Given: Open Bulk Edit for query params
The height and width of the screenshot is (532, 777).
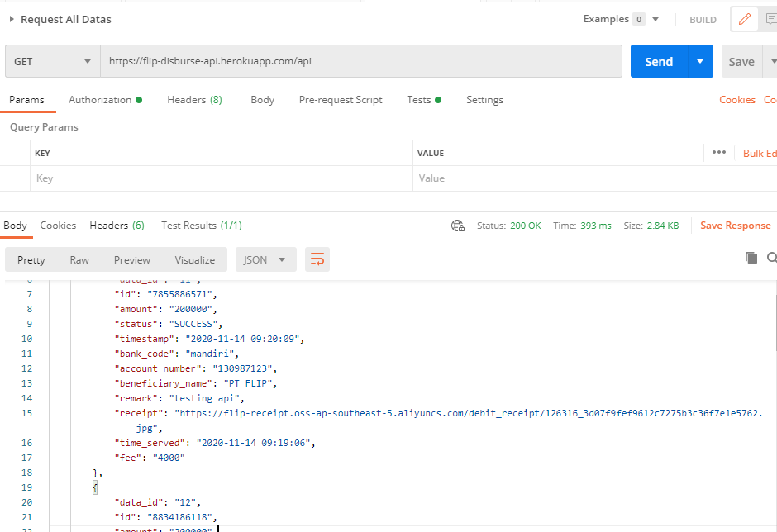Looking at the screenshot, I should [x=759, y=154].
